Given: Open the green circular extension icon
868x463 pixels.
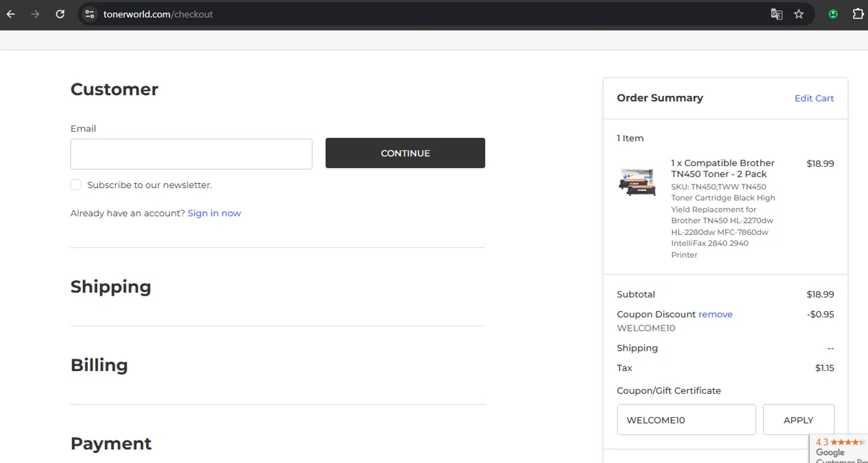Looking at the screenshot, I should [833, 14].
